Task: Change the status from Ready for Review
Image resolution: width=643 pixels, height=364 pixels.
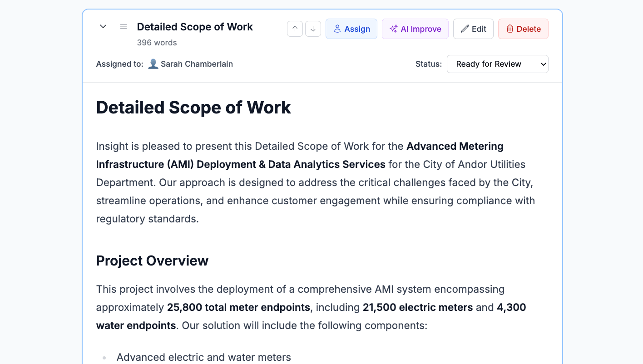Action: click(x=497, y=64)
